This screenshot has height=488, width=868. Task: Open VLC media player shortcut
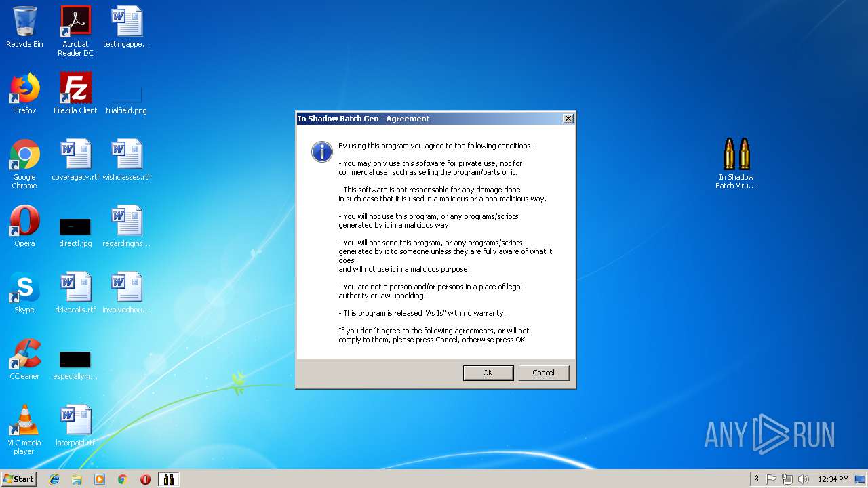click(x=24, y=430)
